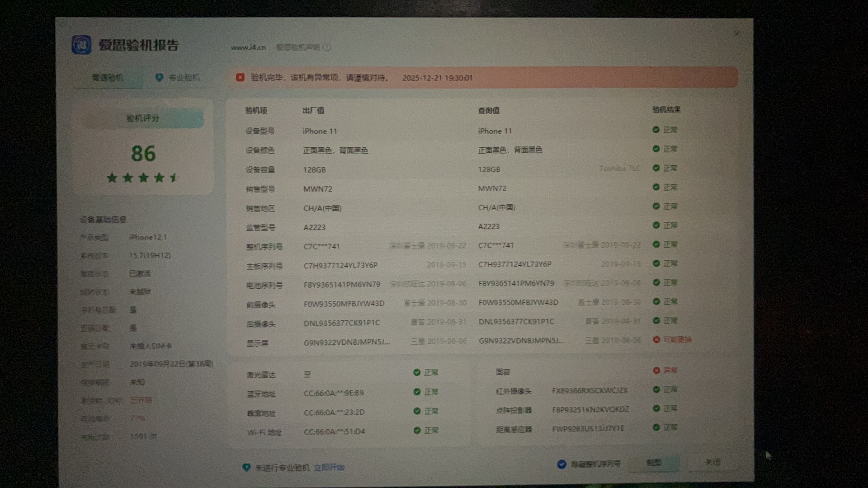Click the red abnormal icon for 面容 row
868x488 pixels.
click(x=656, y=371)
